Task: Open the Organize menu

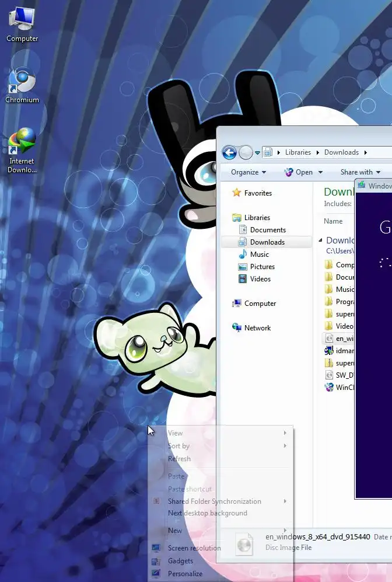Action: (249, 172)
